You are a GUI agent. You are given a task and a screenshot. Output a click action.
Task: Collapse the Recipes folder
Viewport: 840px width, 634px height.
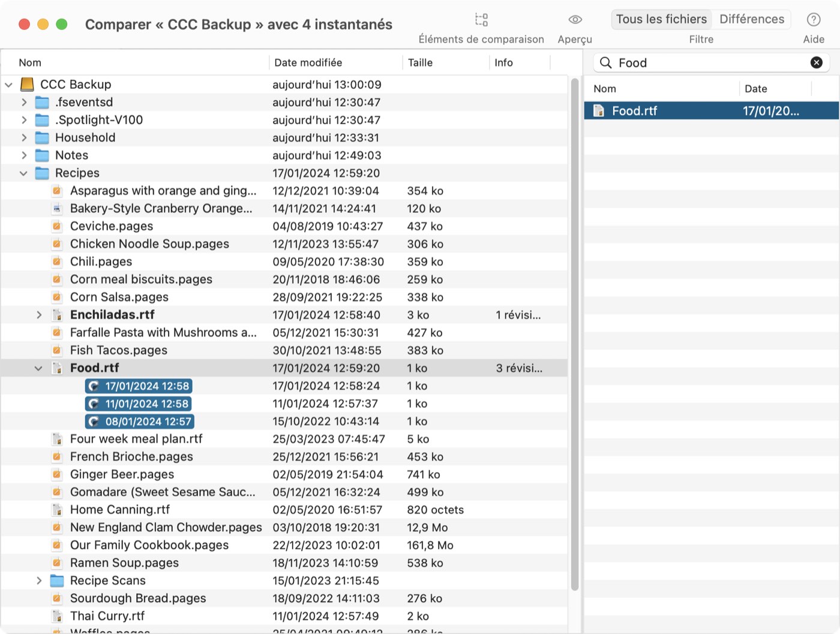pos(23,173)
